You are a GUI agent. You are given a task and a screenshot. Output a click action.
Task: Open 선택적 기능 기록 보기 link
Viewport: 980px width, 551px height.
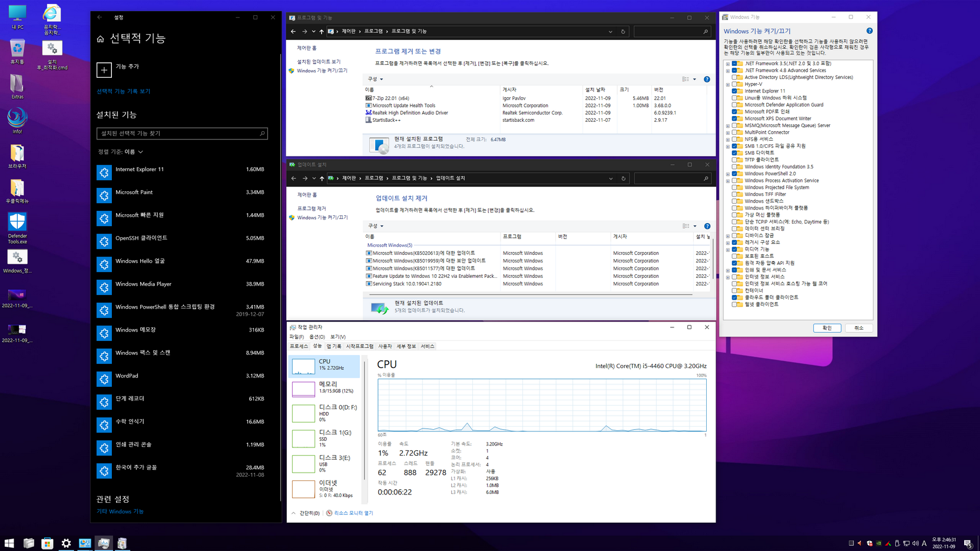click(x=123, y=92)
